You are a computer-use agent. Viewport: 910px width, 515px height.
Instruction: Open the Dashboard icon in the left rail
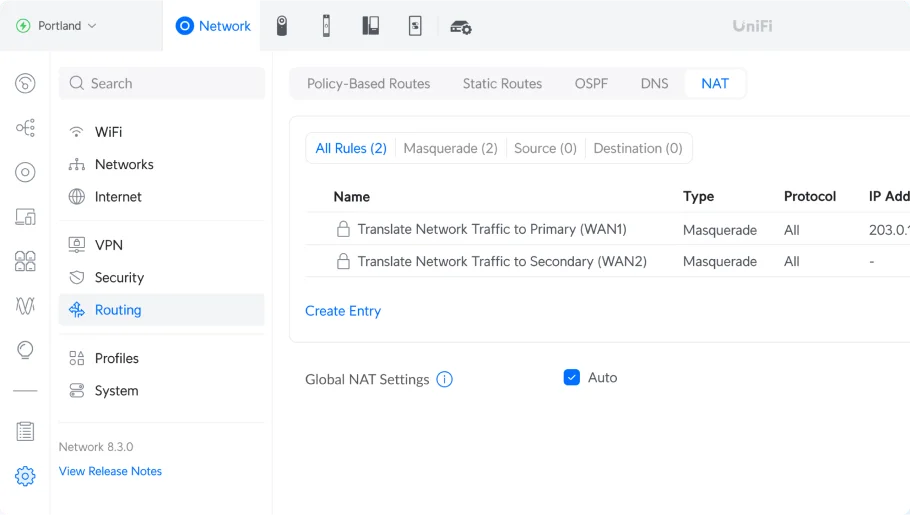25,83
